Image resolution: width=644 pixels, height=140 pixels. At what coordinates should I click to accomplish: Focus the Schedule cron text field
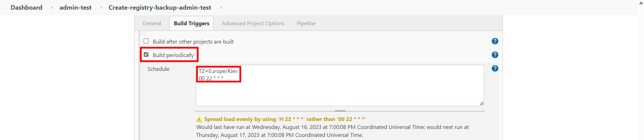340,85
